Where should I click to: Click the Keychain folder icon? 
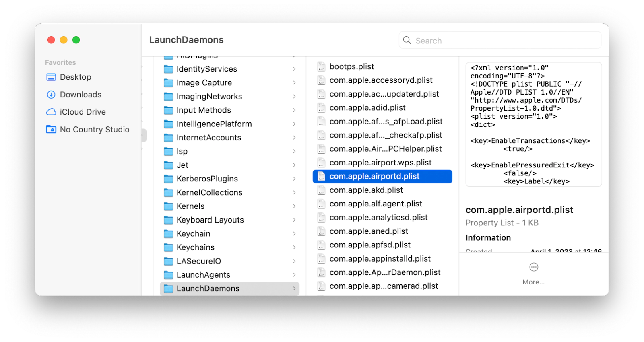point(169,234)
